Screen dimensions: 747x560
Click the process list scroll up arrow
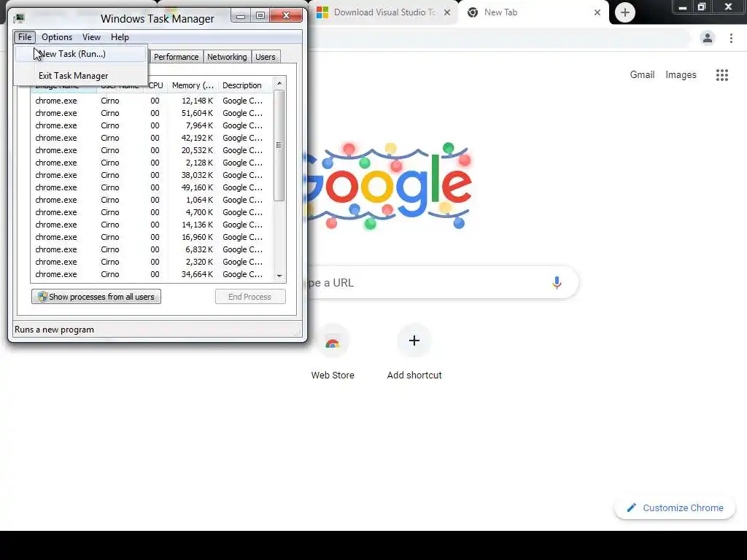pyautogui.click(x=279, y=83)
